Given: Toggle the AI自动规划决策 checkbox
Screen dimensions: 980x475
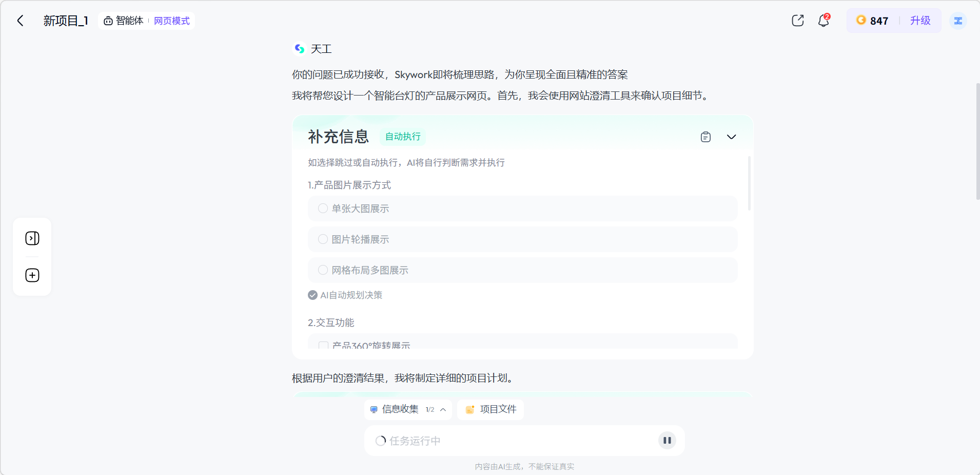Looking at the screenshot, I should [x=312, y=295].
